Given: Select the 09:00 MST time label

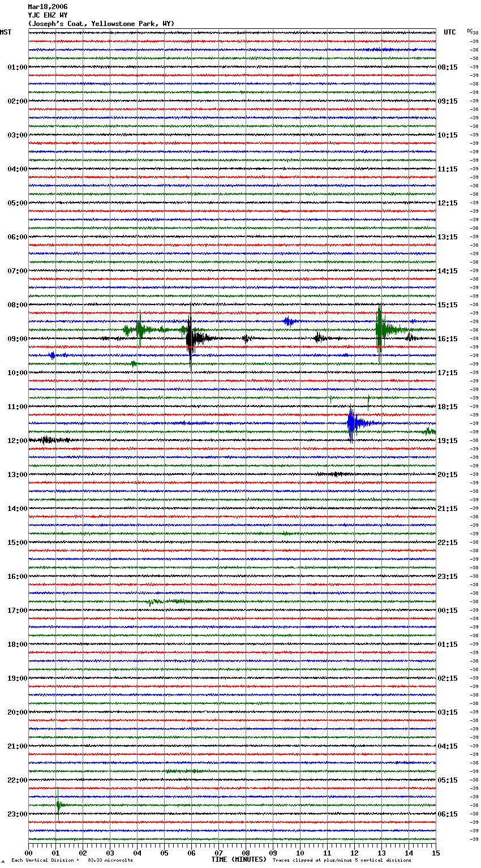Looking at the screenshot, I should [18, 339].
